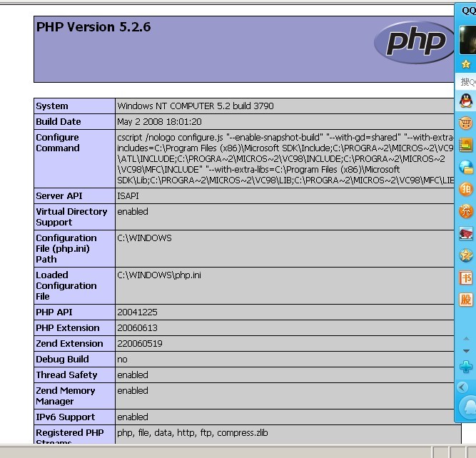The height and width of the screenshot is (458, 476).
Task: Open the 股 stocks icon
Action: (466, 300)
